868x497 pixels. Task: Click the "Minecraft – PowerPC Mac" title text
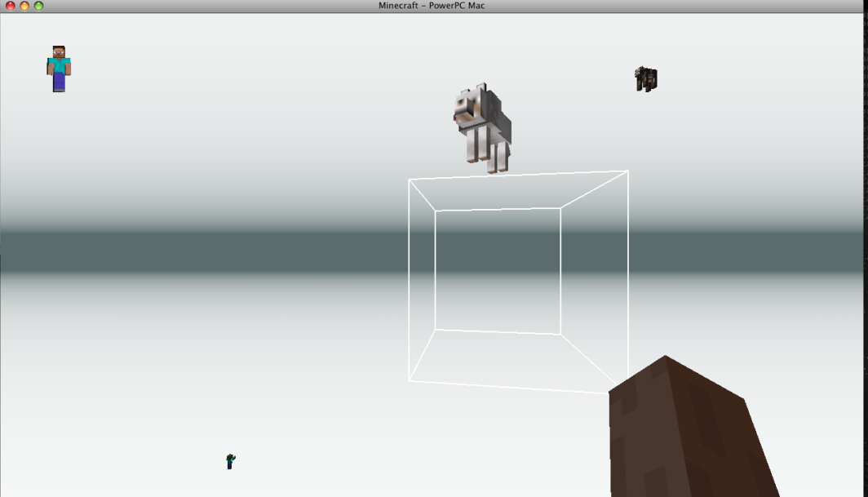[x=432, y=6]
